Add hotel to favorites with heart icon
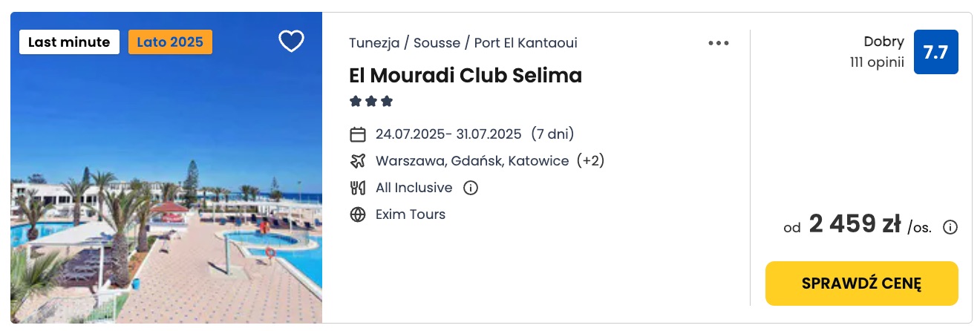The image size is (980, 331). coord(291,42)
